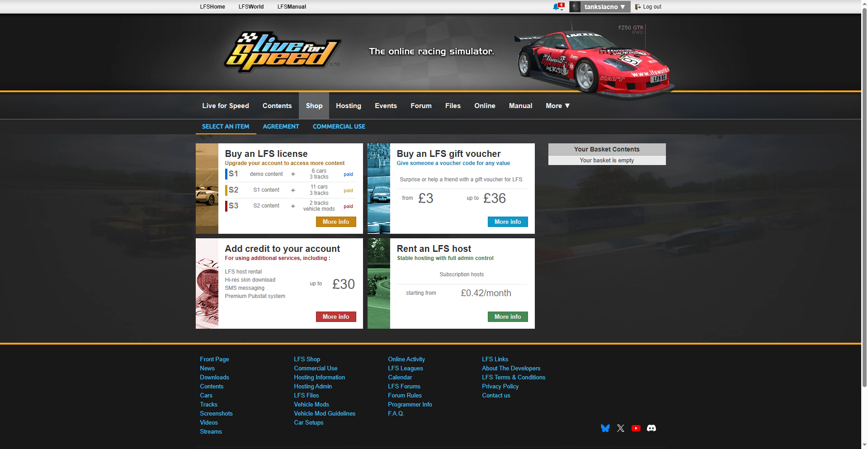Switch to the Select an Item tab

[226, 127]
